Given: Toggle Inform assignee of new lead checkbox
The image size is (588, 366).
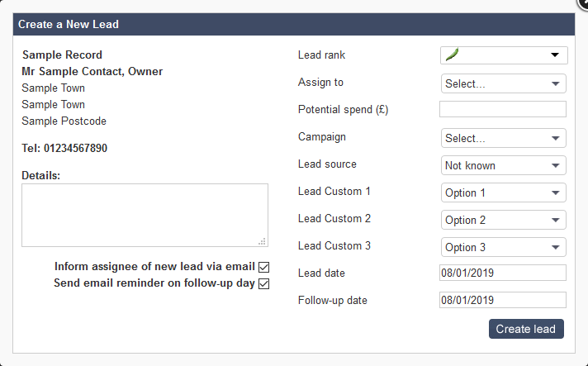Looking at the screenshot, I should click(264, 267).
